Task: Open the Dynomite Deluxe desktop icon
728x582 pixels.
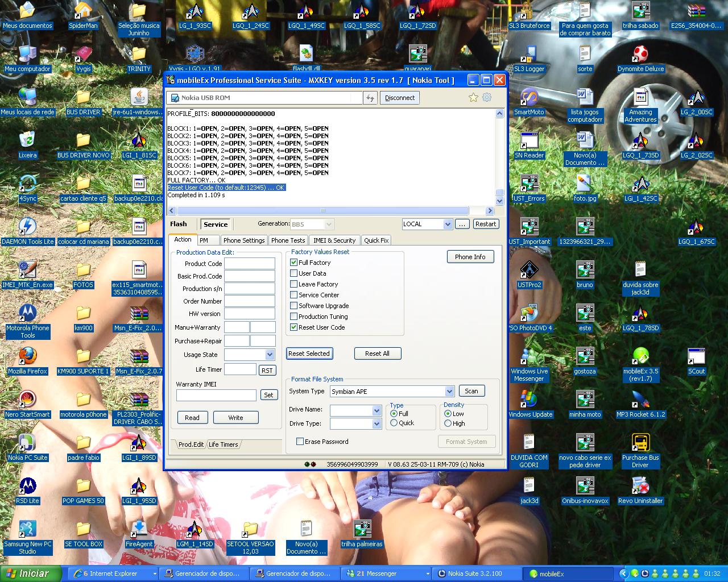Action: pos(640,59)
